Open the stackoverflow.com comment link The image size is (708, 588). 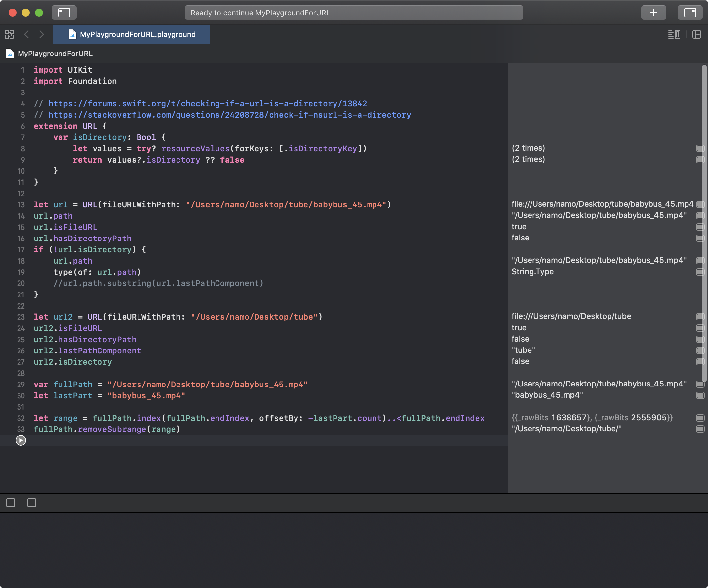coord(229,115)
